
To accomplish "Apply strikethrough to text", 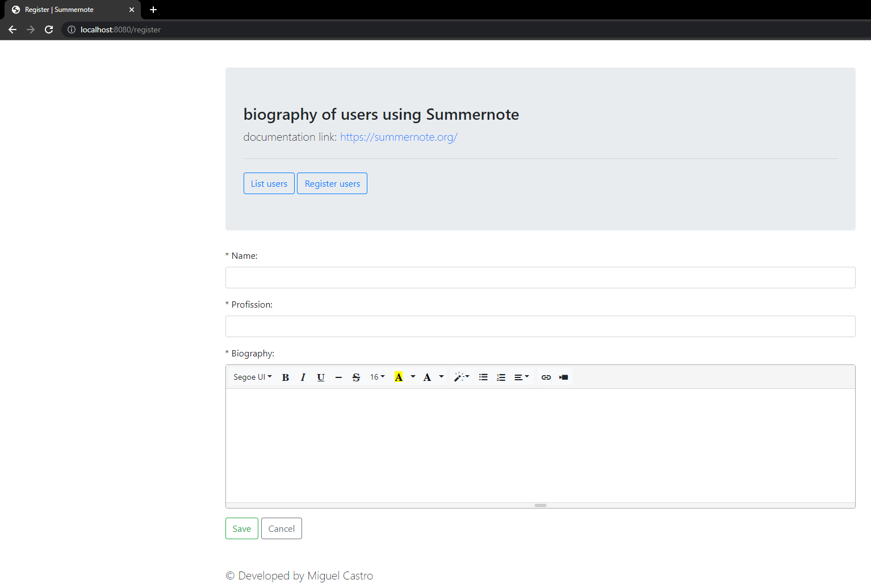I will pos(356,377).
